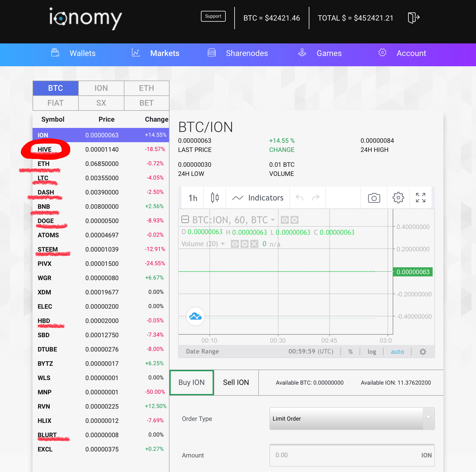The height and width of the screenshot is (472, 476).
Task: Click the Account gear icon
Action: coord(382,53)
